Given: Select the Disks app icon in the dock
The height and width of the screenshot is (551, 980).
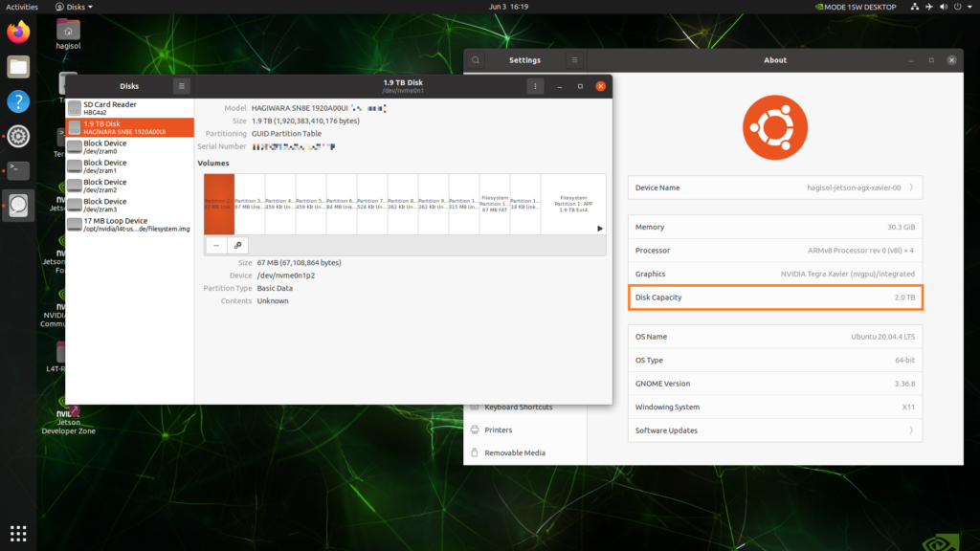Looking at the screenshot, I should pos(18,205).
